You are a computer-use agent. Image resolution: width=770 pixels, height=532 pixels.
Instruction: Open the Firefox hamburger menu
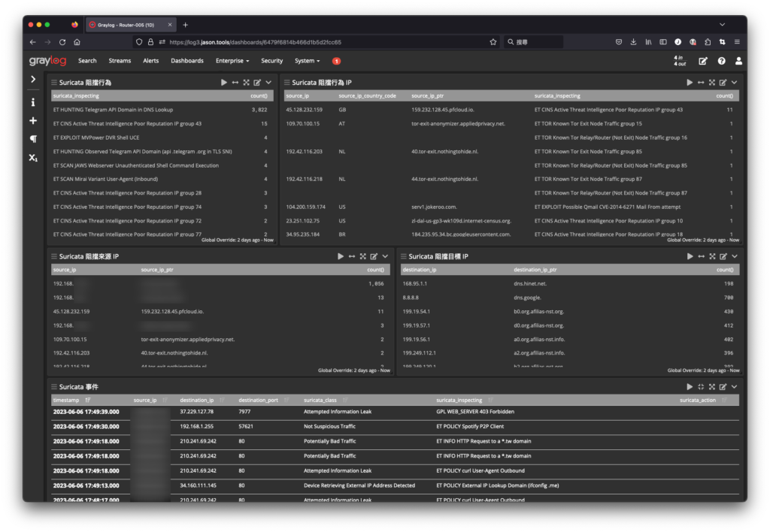tap(737, 42)
